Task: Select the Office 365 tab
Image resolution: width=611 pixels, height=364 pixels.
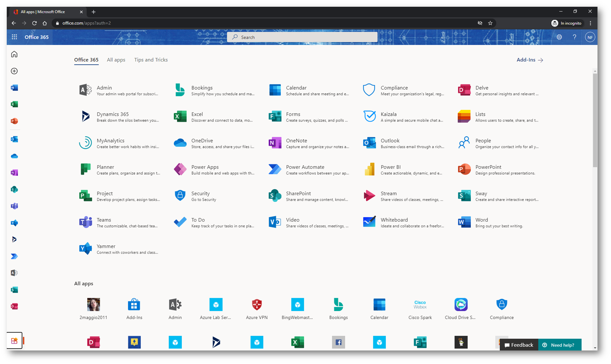Action: (86, 60)
